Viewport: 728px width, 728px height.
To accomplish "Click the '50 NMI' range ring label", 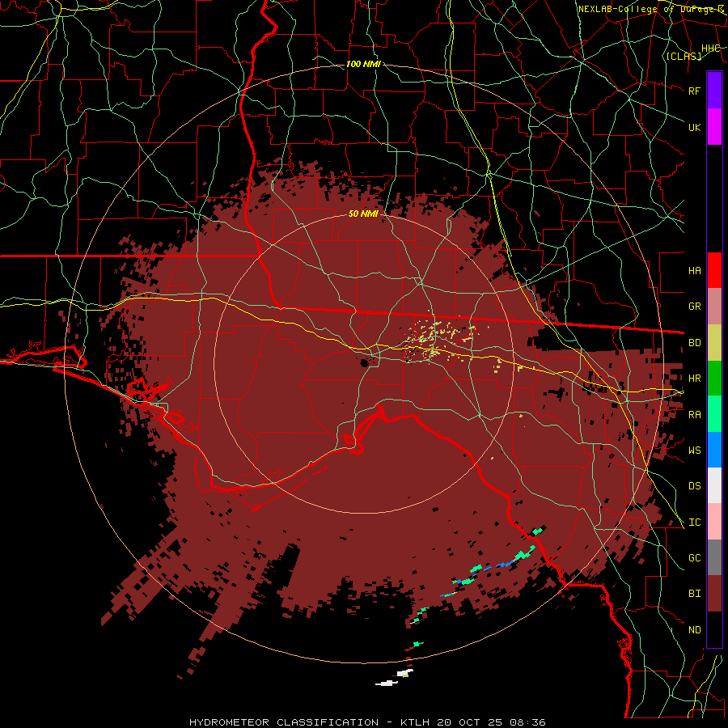I will tap(363, 214).
